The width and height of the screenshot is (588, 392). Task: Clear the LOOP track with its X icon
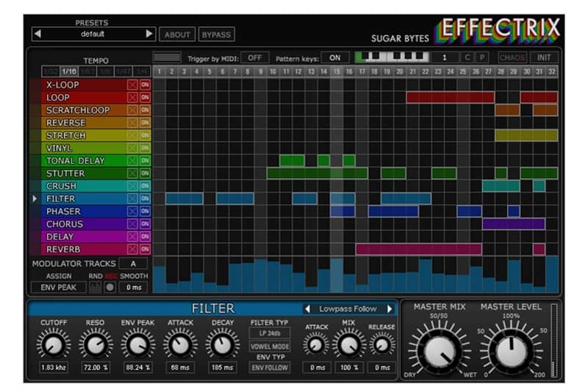[132, 98]
